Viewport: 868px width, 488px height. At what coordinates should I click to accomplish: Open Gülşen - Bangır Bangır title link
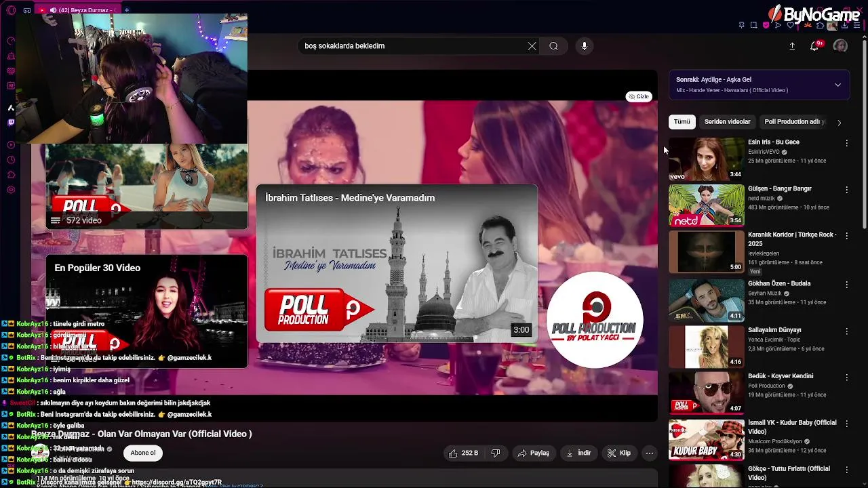pyautogui.click(x=780, y=188)
